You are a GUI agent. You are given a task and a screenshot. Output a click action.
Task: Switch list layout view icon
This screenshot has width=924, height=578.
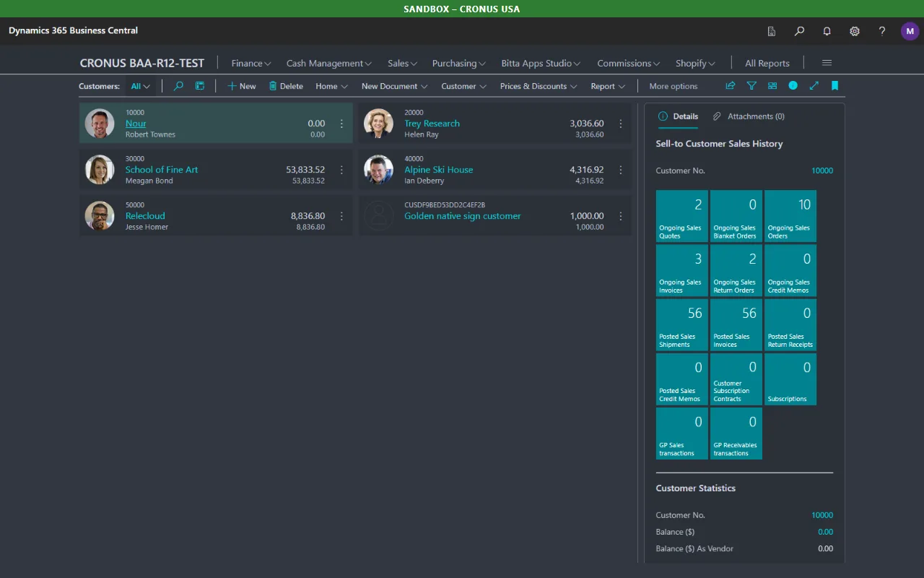coord(200,86)
